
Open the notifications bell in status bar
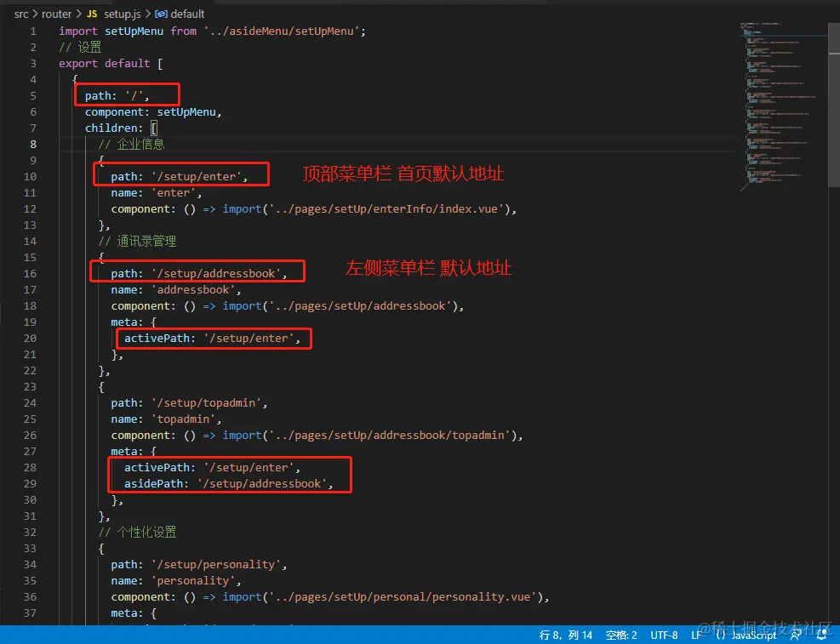coord(821,635)
